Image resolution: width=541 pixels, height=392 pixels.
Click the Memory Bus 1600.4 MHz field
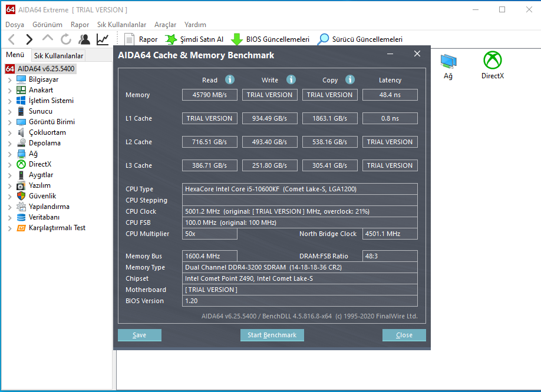[x=210, y=256]
